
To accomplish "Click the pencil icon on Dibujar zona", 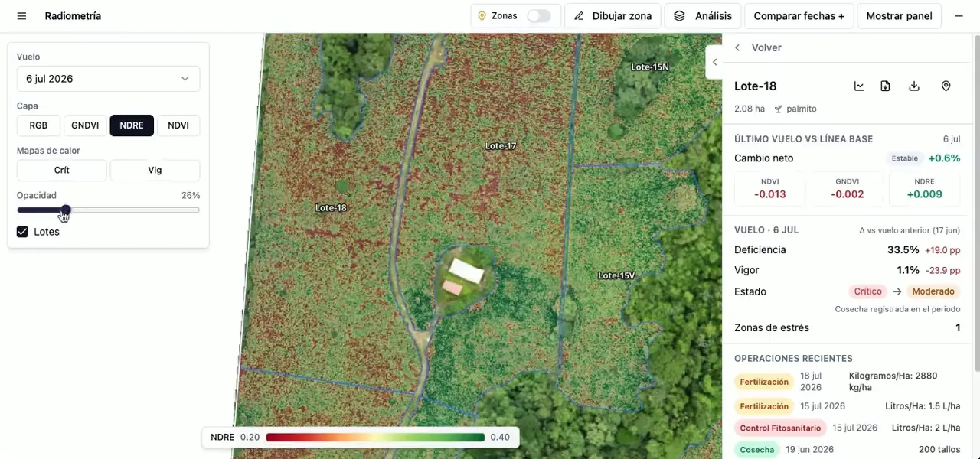I will (x=579, y=16).
